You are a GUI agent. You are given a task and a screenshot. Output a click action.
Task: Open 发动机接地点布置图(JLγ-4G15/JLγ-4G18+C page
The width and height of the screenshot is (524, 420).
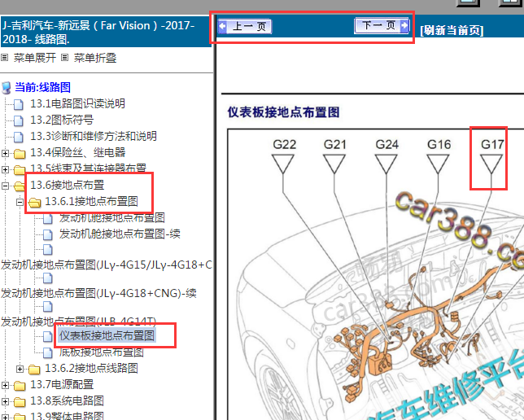click(107, 265)
